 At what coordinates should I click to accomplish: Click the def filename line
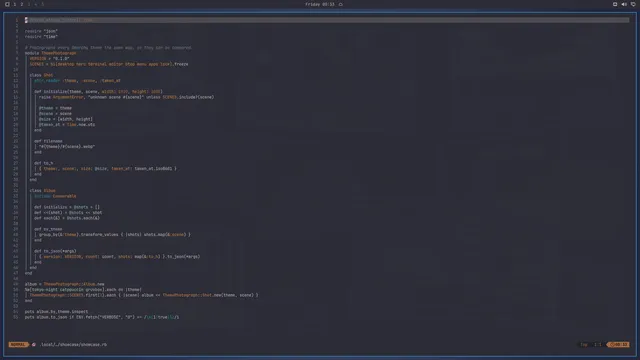coord(48,141)
